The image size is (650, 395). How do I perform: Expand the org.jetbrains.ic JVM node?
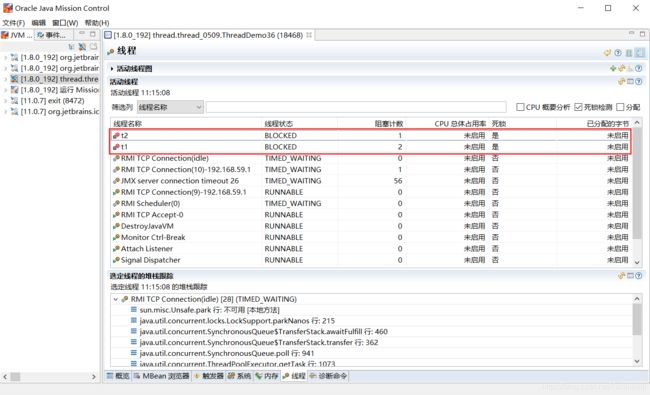pyautogui.click(x=5, y=111)
